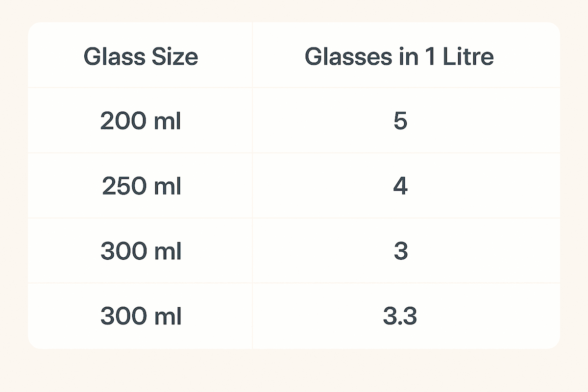Click the word "Size" in the first header
Viewport: 588px width, 392px height.
click(174, 57)
